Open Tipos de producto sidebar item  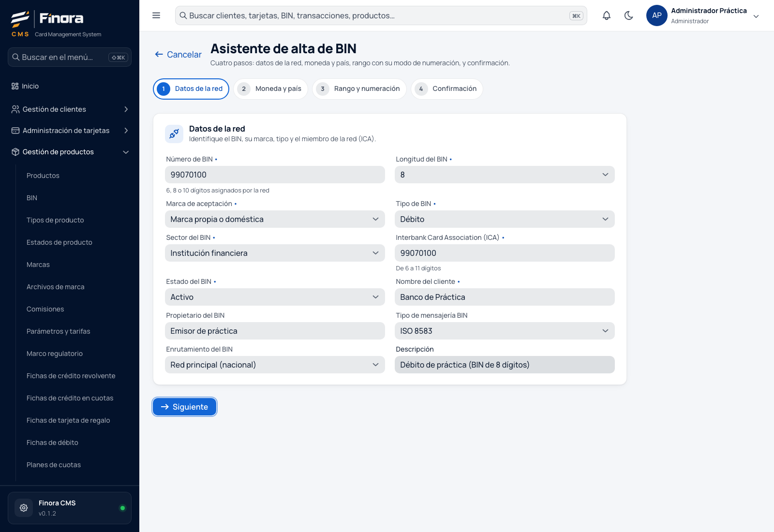pos(55,220)
